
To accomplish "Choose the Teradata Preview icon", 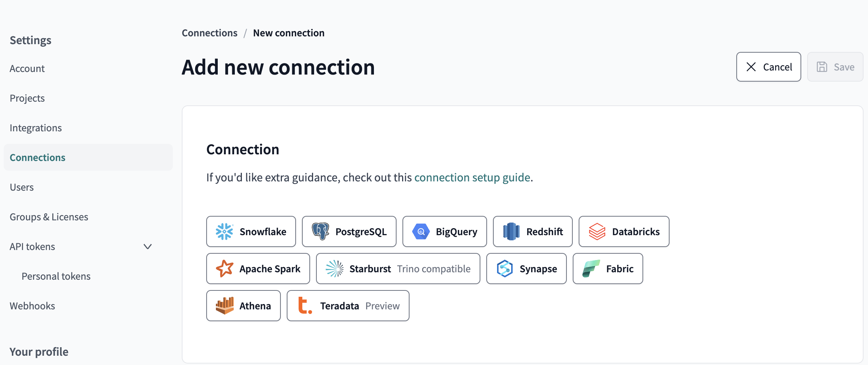I will tap(305, 306).
